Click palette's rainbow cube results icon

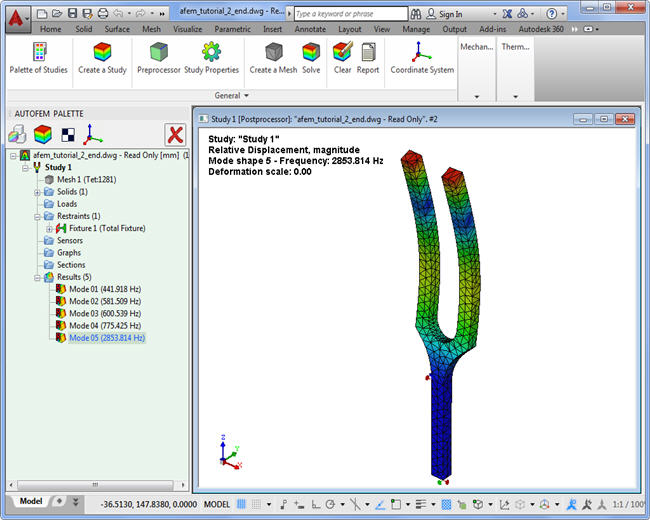[43, 135]
